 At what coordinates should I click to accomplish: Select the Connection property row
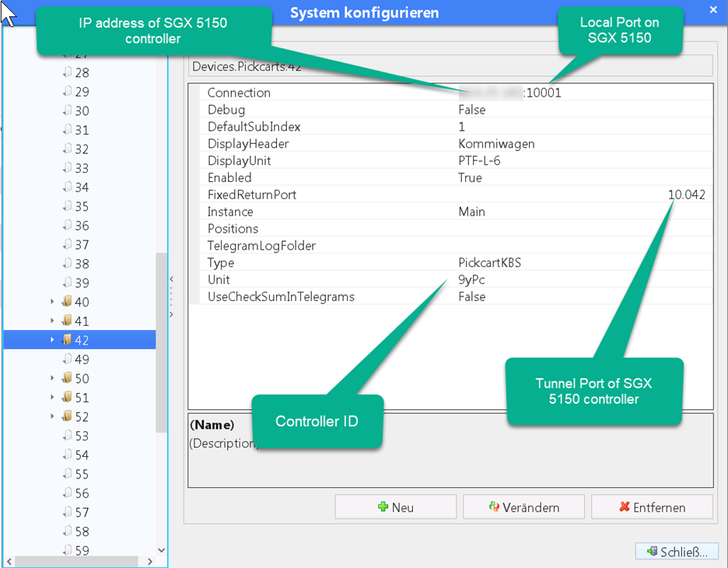tap(451, 93)
